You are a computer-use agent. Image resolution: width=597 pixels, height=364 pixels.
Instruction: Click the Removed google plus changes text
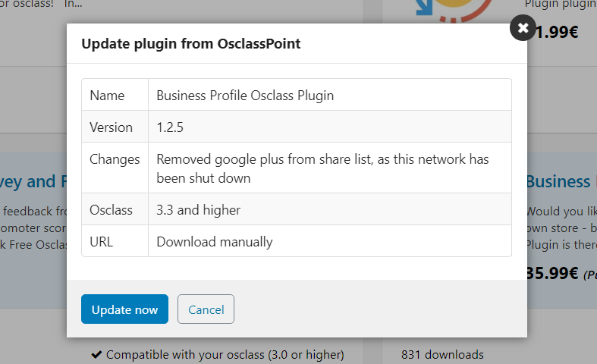(x=322, y=168)
